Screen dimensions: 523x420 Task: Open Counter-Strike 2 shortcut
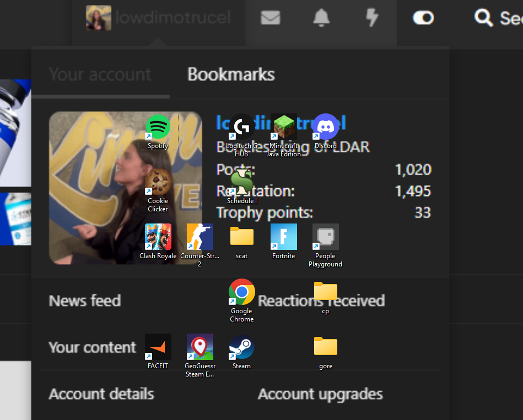(x=200, y=246)
